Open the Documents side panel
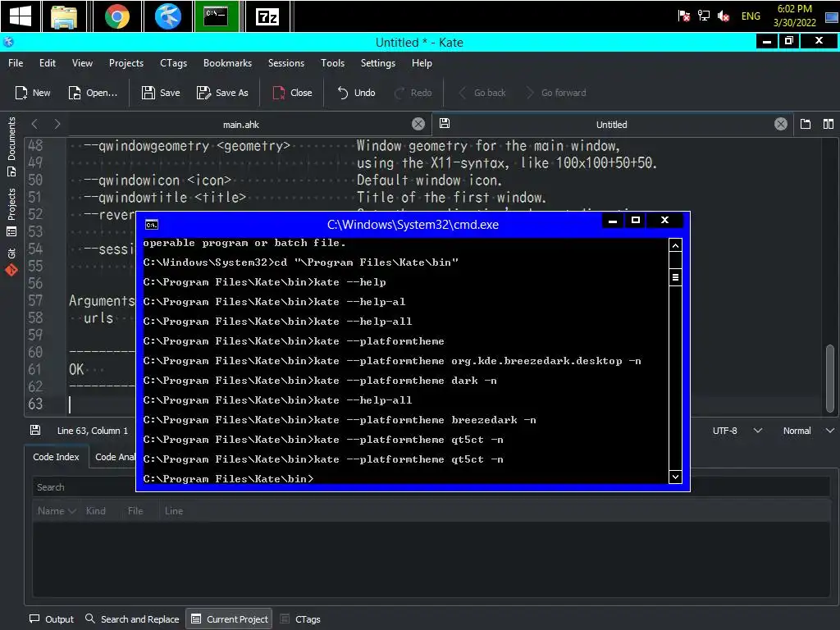Screen dimensions: 840x630 click(x=11, y=146)
